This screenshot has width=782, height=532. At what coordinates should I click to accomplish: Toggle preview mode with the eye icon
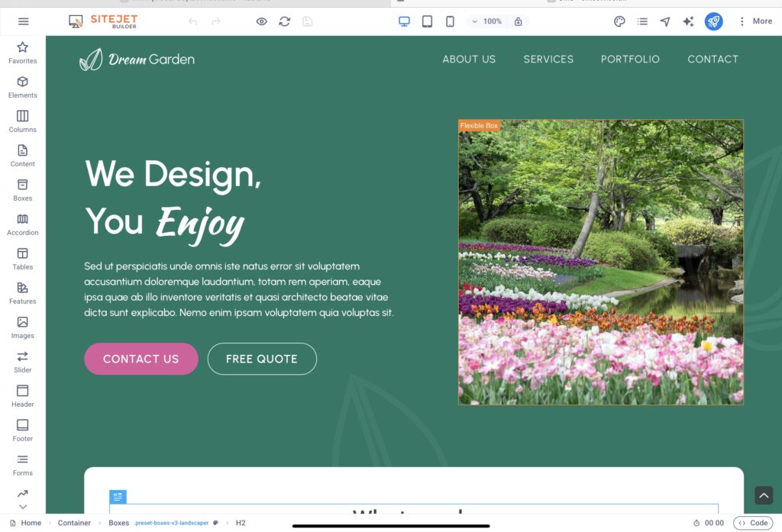[x=261, y=21]
